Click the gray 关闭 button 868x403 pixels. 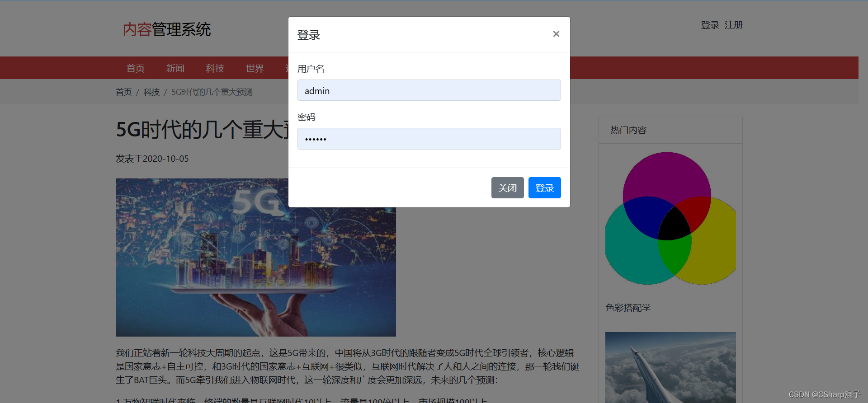pos(508,188)
